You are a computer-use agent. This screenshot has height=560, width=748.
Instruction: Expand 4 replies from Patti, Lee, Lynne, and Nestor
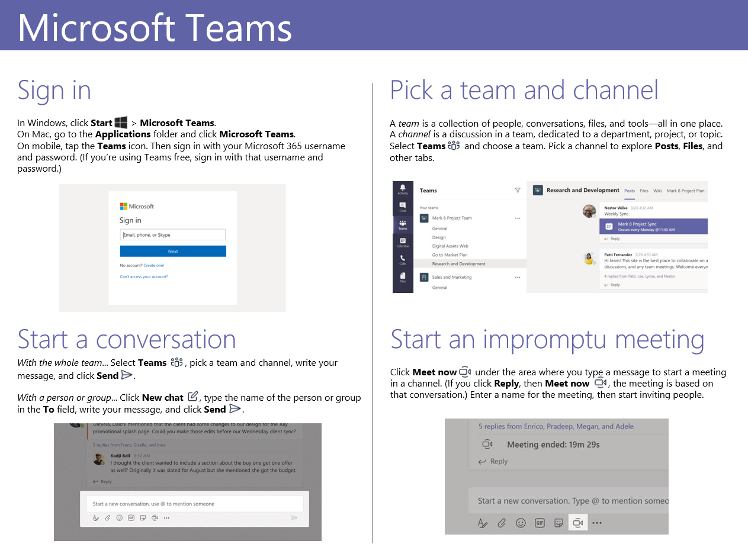click(640, 276)
